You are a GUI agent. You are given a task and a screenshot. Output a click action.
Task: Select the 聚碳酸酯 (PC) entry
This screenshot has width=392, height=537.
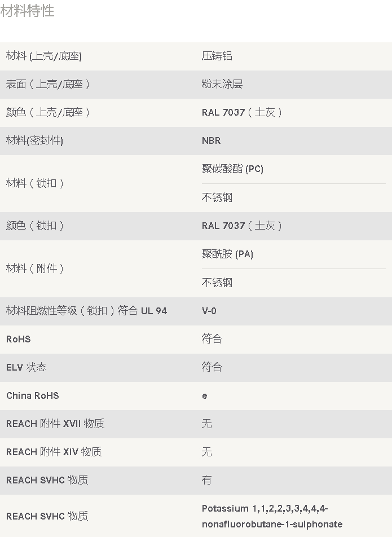tap(232, 169)
